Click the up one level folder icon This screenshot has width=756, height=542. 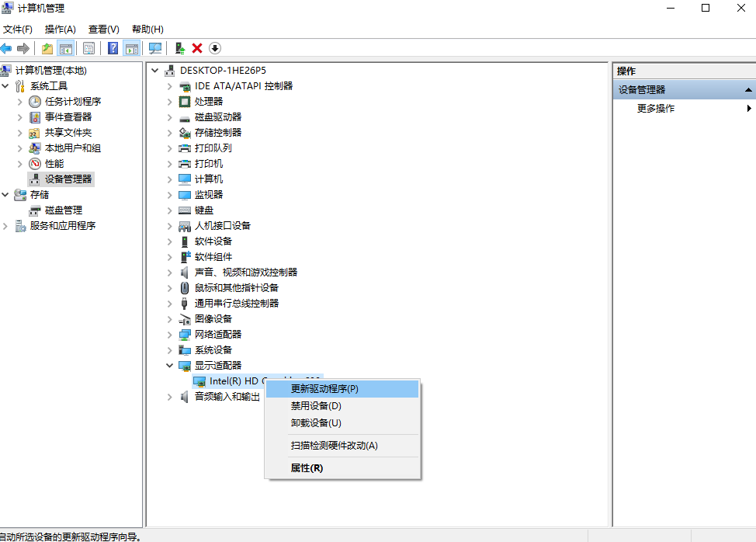[x=47, y=48]
